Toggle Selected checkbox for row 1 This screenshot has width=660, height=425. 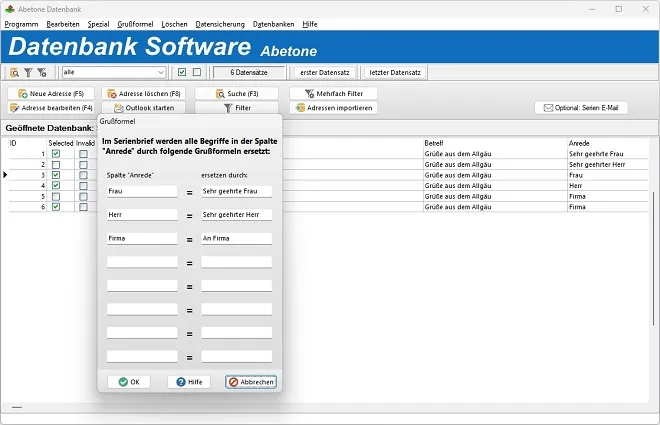tap(56, 154)
